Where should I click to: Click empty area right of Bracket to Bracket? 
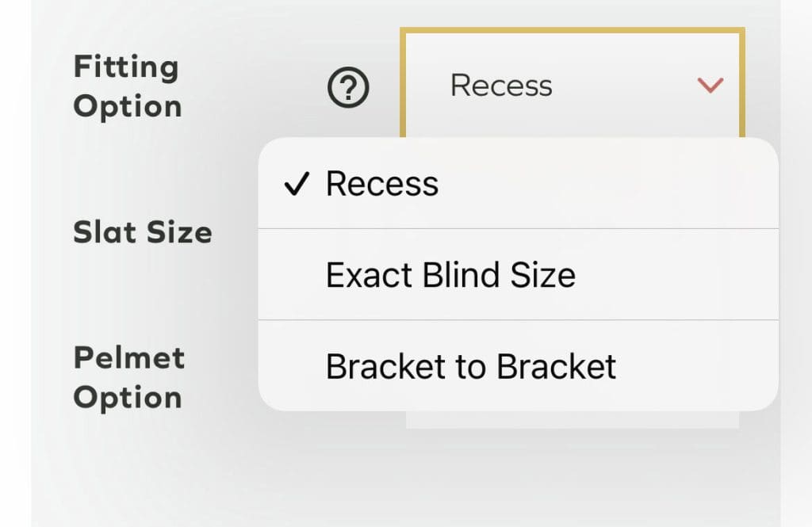(x=698, y=366)
